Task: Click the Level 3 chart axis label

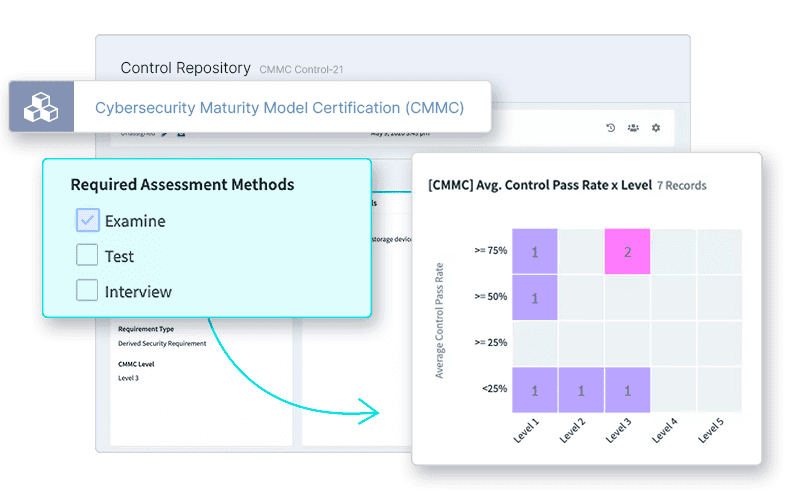Action: click(618, 431)
